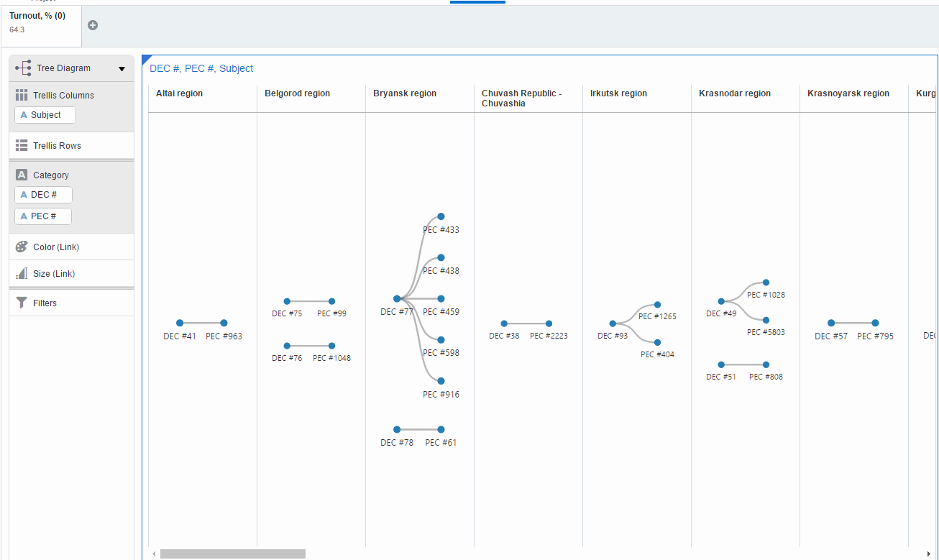
Task: Click the PEC #1048 node
Action: click(331, 346)
